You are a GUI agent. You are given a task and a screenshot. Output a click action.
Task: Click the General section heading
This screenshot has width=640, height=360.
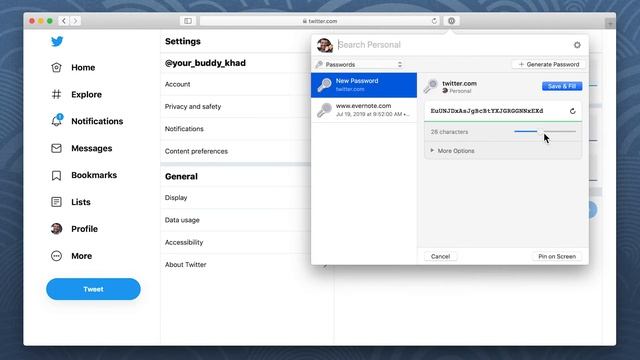point(181,176)
